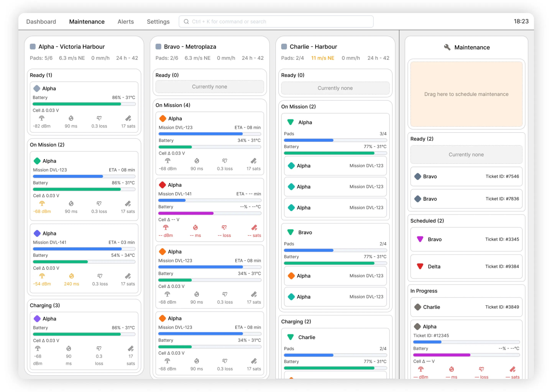The image size is (552, 392).
Task: Toggle the checkbox beside Alpha - Victoria Harbour
Action: point(33,47)
